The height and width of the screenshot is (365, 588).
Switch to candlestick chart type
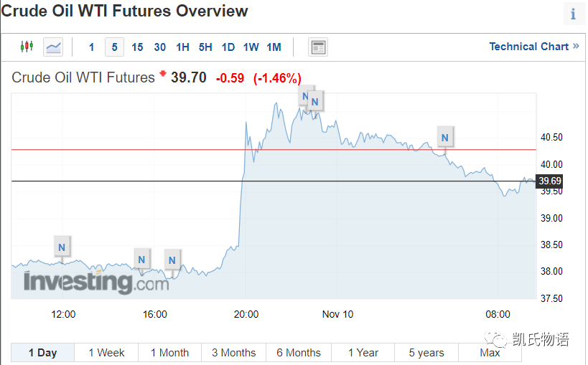tap(27, 47)
